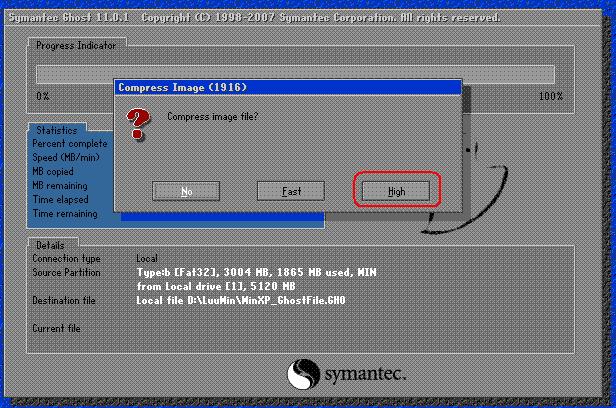The width and height of the screenshot is (616, 408).
Task: Click the 'Local' connection type value
Action: point(147,258)
